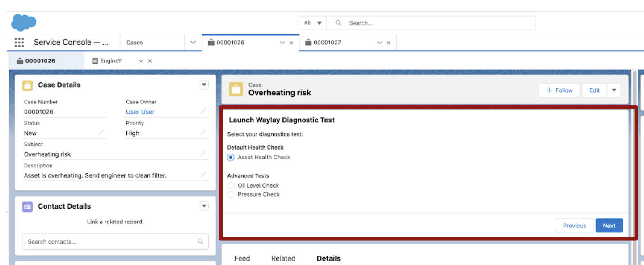644x265 pixels.
Task: Expand the Contact Details card menu
Action: tap(204, 206)
